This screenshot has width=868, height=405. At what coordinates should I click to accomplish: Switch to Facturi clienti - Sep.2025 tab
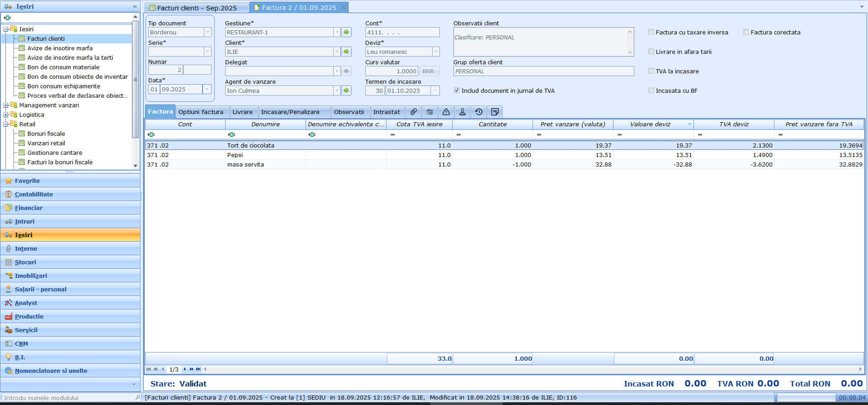(x=197, y=8)
